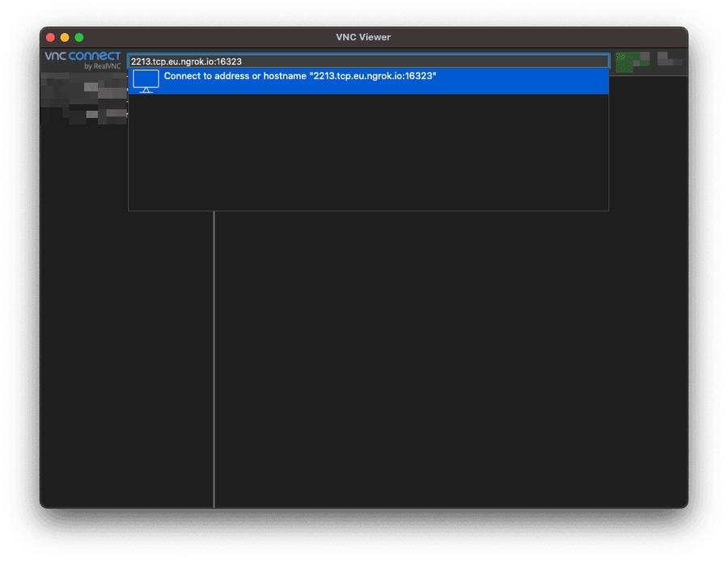This screenshot has width=728, height=561.
Task: Click the "VNC Viewer" window title
Action: pyautogui.click(x=363, y=37)
